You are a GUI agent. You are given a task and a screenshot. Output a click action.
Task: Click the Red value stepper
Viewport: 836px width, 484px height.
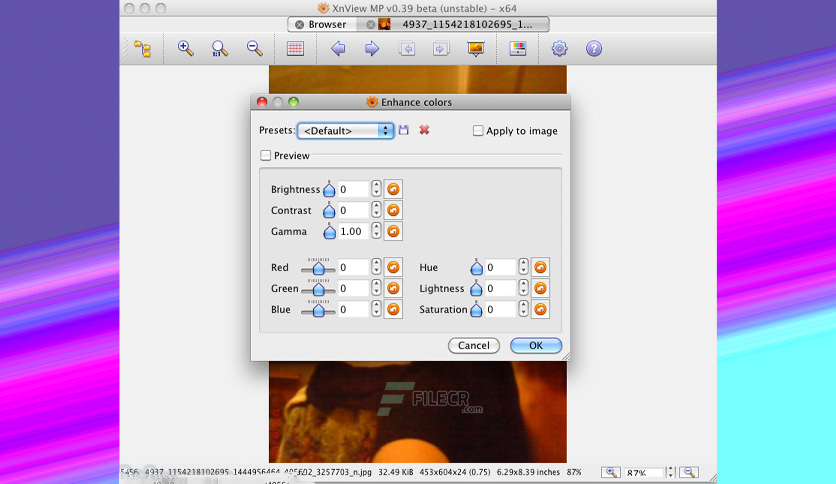376,267
